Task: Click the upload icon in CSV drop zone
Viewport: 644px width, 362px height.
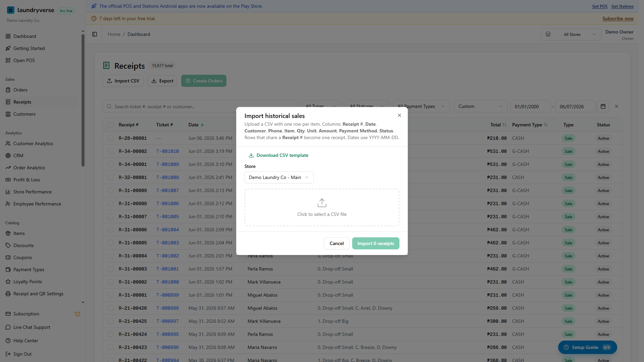Action: point(322,203)
